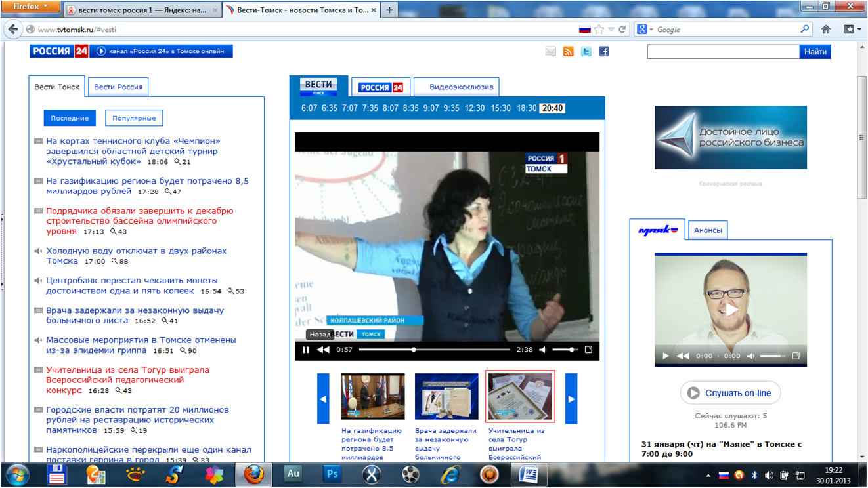Open the RSS feed icon
Image resolution: width=868 pixels, height=488 pixels.
(x=569, y=51)
